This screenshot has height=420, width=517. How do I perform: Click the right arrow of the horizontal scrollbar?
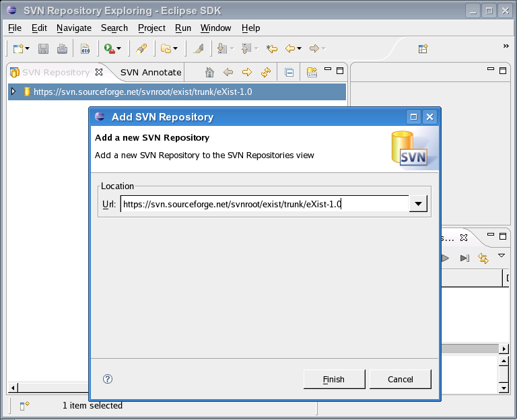[x=504, y=349]
